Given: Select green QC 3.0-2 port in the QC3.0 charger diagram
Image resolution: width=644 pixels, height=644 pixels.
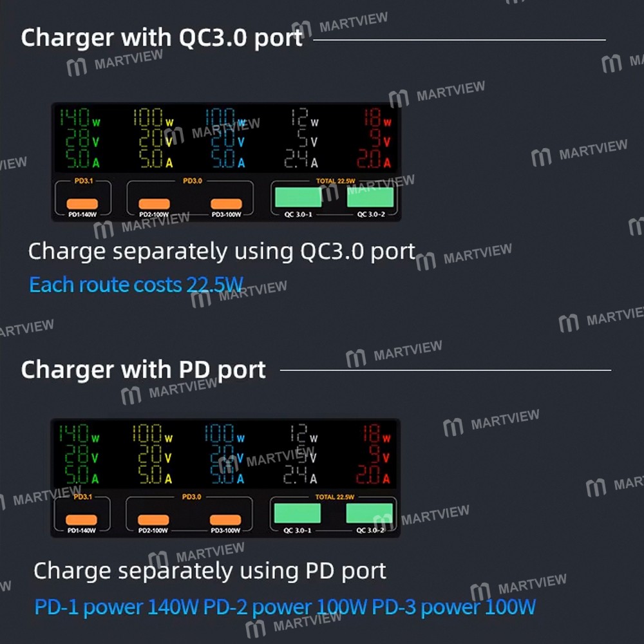Looking at the screenshot, I should pos(370,197).
